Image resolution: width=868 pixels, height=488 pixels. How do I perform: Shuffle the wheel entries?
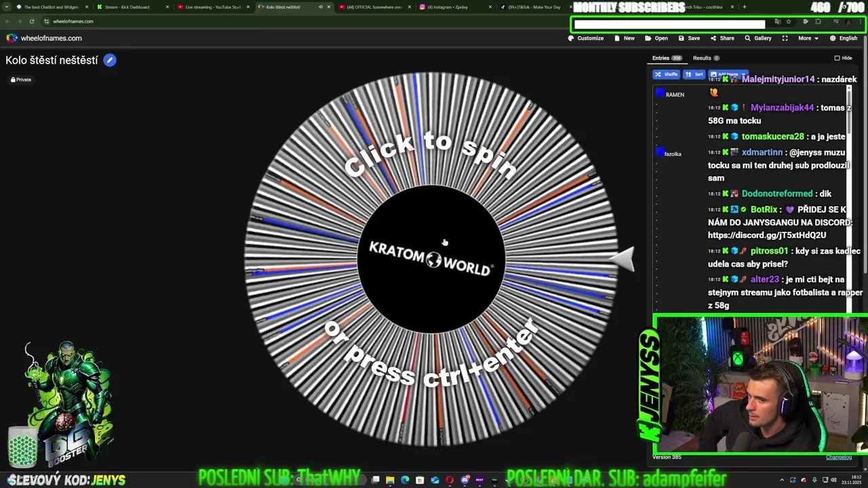coord(667,75)
